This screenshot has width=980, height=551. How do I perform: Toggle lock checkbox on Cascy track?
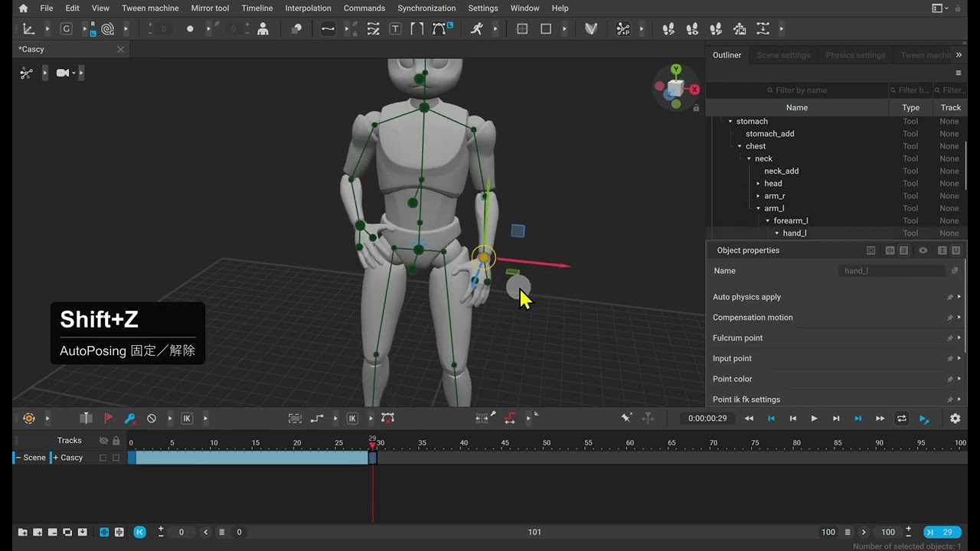point(116,458)
